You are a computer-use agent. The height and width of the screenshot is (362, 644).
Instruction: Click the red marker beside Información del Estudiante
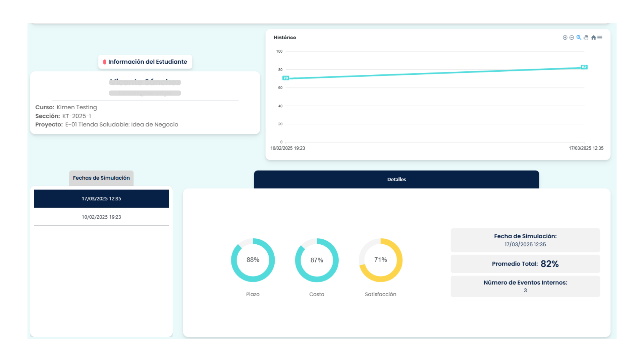[x=105, y=62]
